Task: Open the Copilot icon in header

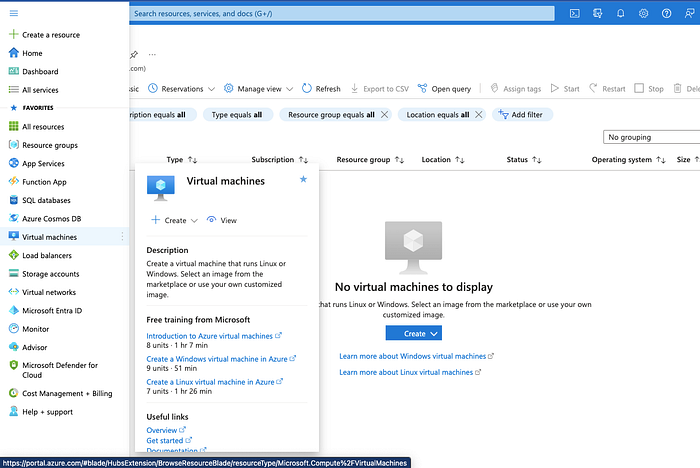Action: tap(597, 13)
